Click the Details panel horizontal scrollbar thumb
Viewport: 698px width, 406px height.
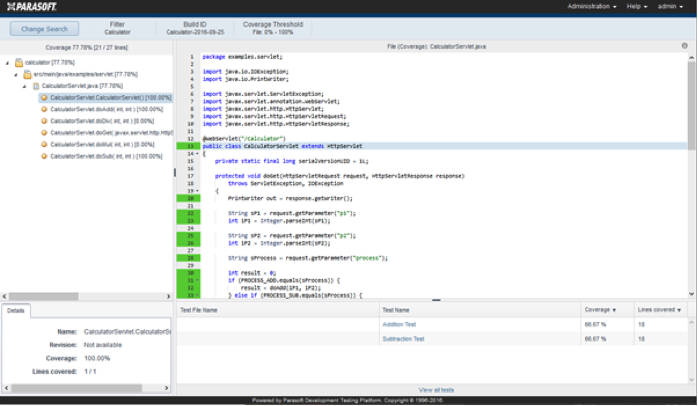(x=77, y=388)
